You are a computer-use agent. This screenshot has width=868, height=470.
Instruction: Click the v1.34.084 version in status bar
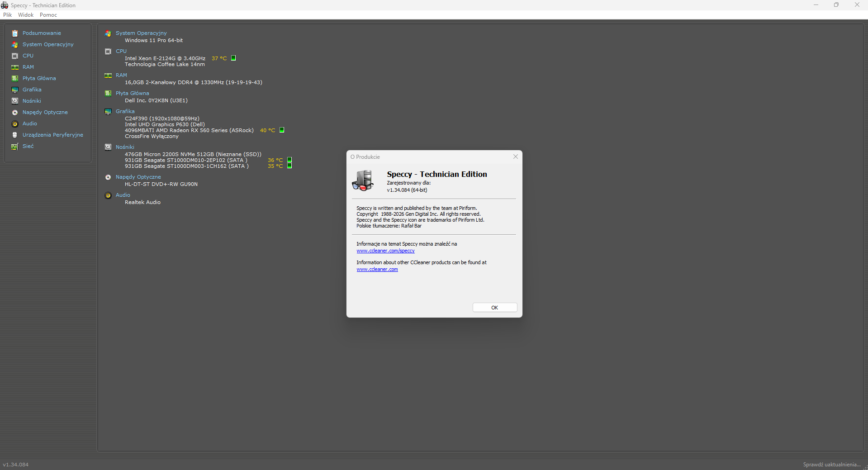(x=16, y=465)
